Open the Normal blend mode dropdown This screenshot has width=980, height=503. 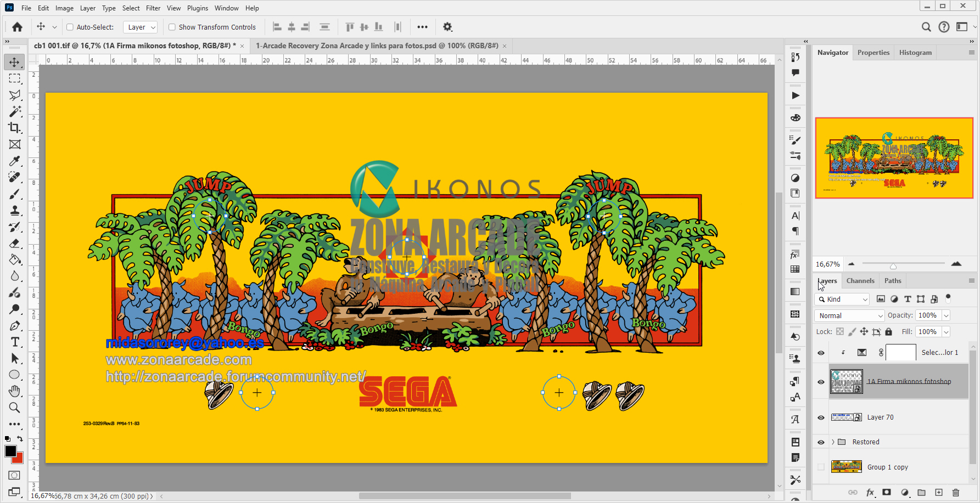(849, 315)
